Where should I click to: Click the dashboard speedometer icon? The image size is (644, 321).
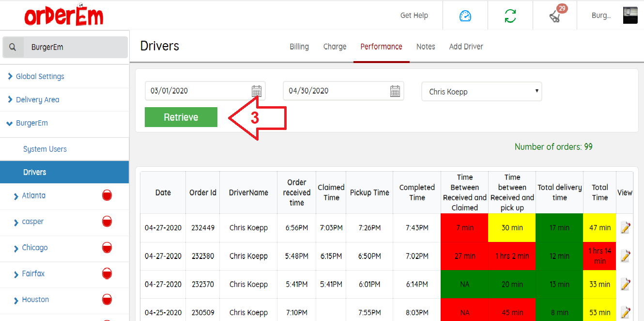465,16
